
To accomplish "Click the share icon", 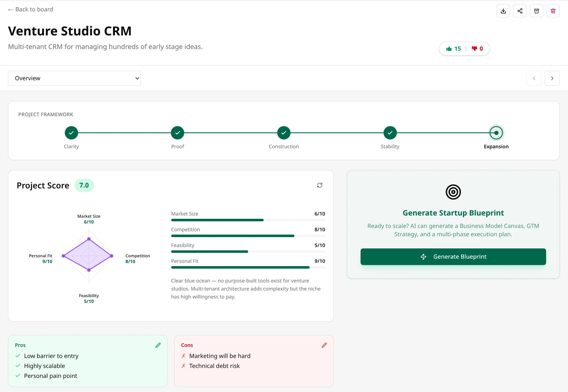I will 520,11.
